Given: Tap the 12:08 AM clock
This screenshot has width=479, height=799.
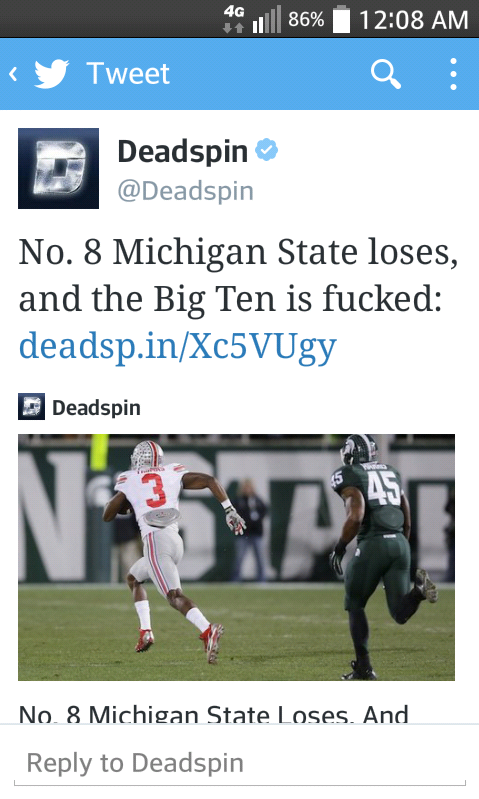Looking at the screenshot, I should point(413,20).
